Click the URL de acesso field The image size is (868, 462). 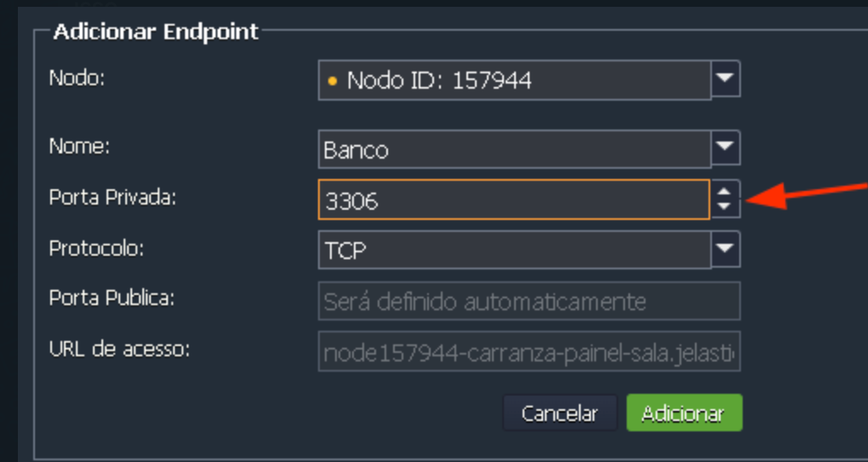(529, 351)
